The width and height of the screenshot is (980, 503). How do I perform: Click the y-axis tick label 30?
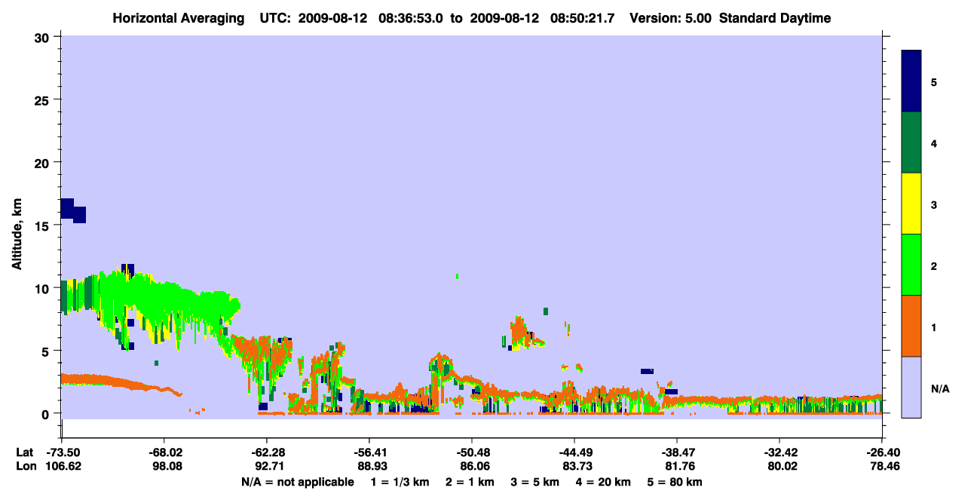point(42,38)
